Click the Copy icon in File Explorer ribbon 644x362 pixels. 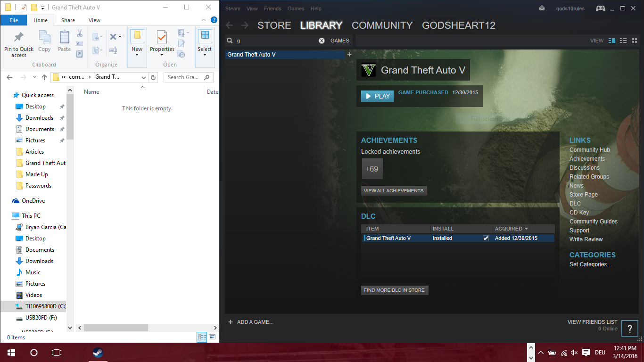coord(44,37)
